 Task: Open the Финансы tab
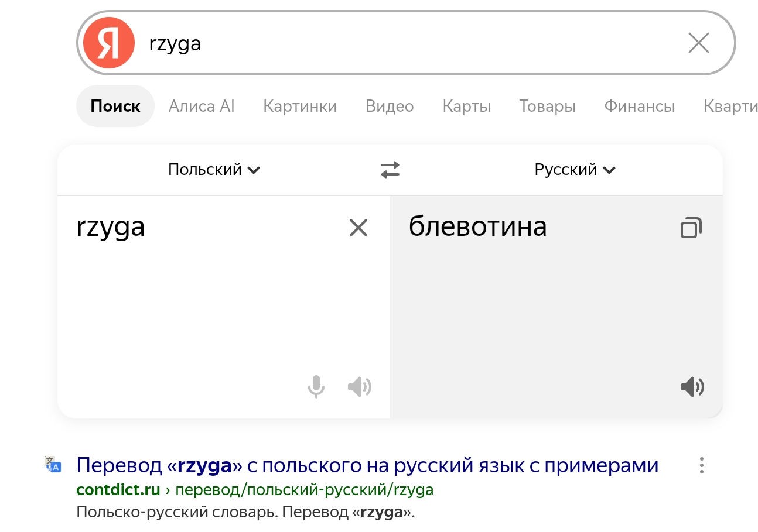click(640, 106)
